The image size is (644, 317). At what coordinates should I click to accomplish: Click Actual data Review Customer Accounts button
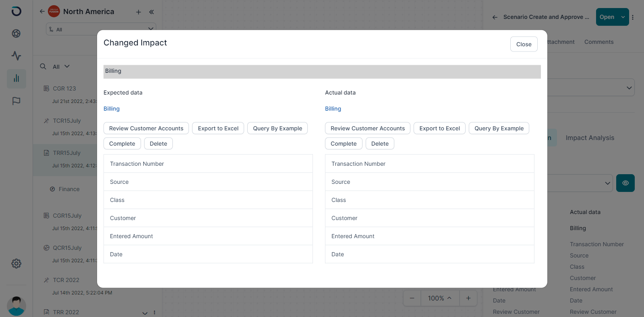pos(368,128)
